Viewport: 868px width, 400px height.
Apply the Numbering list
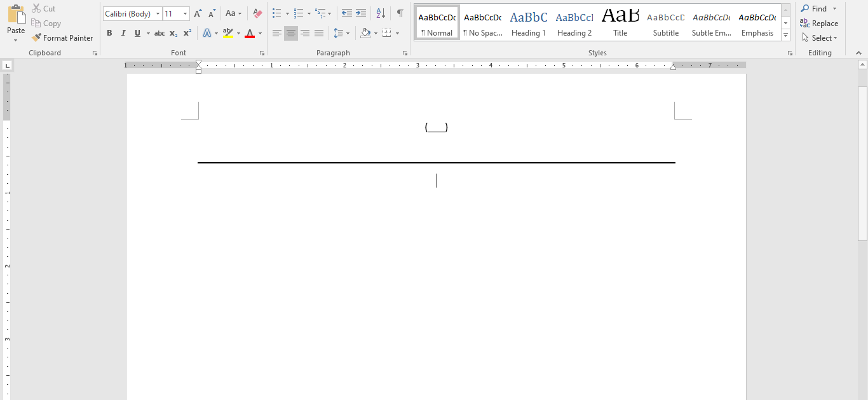[x=299, y=13]
